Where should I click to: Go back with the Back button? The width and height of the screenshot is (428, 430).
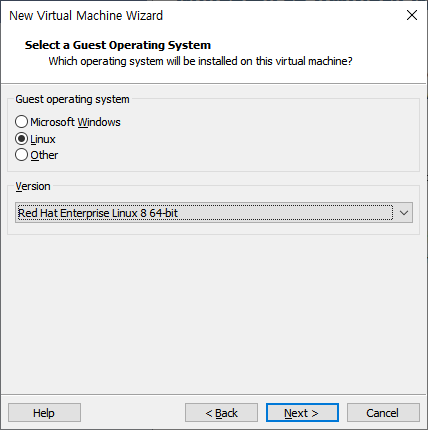(x=221, y=413)
